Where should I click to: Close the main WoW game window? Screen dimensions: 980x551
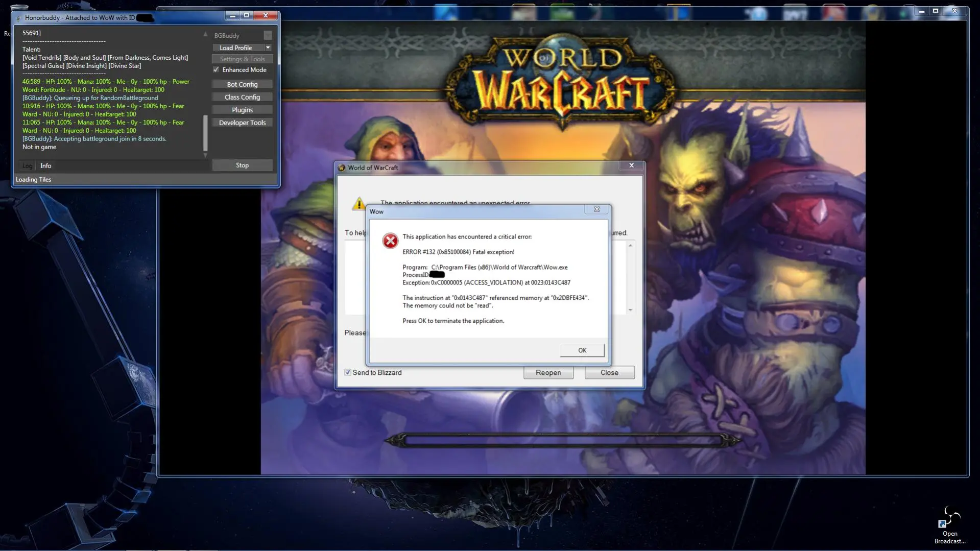coord(954,11)
